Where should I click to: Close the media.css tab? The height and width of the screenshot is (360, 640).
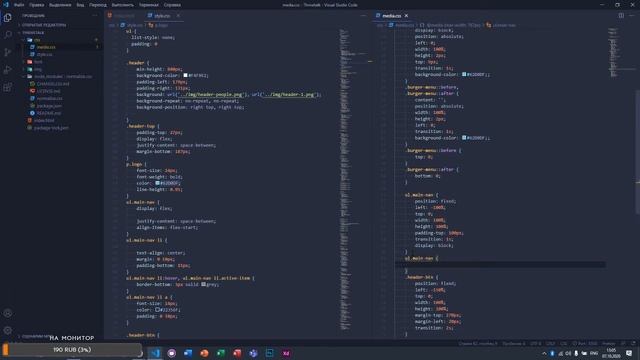pyautogui.click(x=406, y=16)
